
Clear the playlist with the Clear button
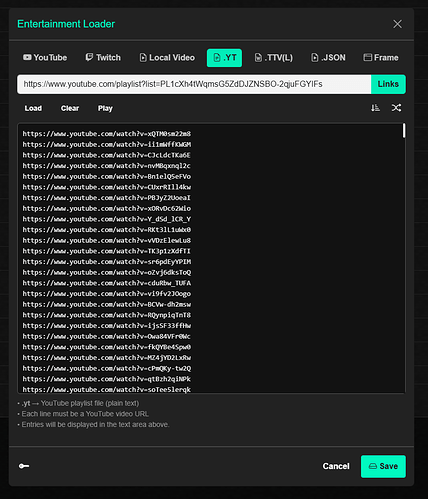tap(70, 108)
